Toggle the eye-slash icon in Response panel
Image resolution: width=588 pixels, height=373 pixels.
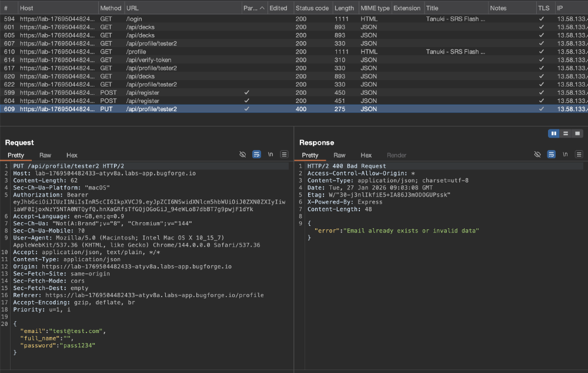[537, 154]
